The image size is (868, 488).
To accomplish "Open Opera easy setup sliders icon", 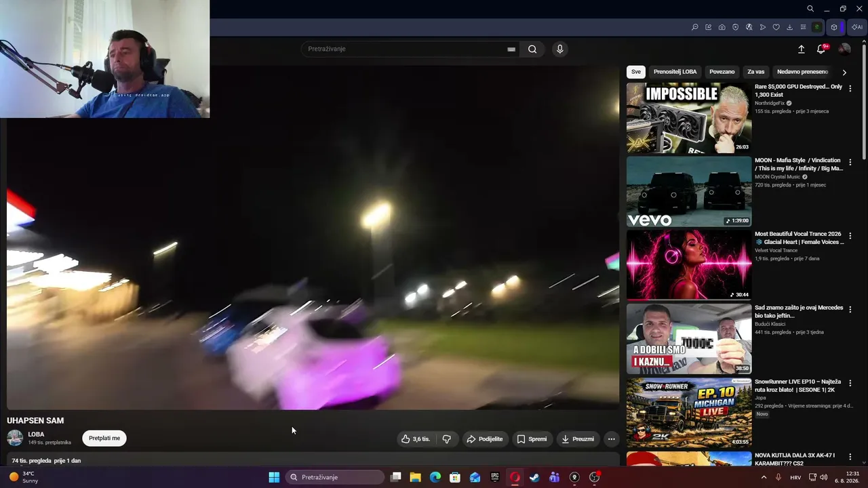I will click(804, 27).
